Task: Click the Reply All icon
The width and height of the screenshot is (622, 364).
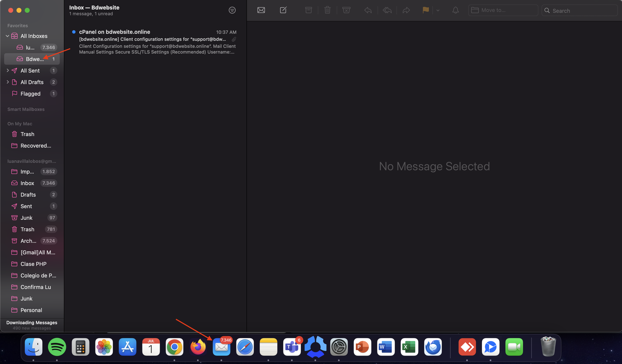Action: click(x=387, y=10)
